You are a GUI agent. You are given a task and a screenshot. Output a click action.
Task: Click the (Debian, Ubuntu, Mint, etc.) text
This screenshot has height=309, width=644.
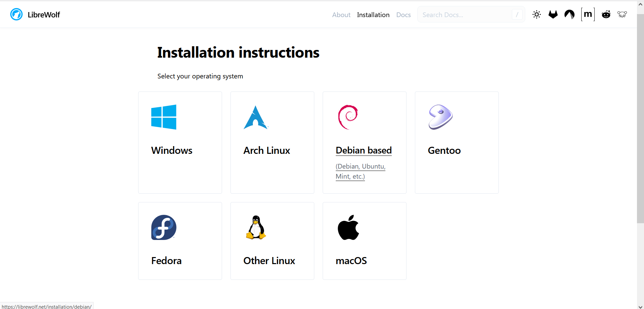point(361,171)
